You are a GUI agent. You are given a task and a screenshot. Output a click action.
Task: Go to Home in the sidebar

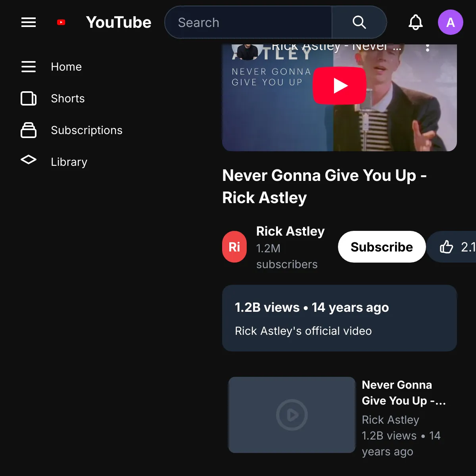click(x=66, y=67)
